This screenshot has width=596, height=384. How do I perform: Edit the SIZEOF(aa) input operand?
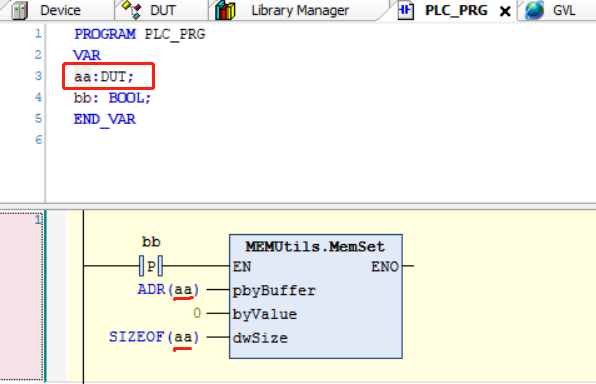pos(154,337)
